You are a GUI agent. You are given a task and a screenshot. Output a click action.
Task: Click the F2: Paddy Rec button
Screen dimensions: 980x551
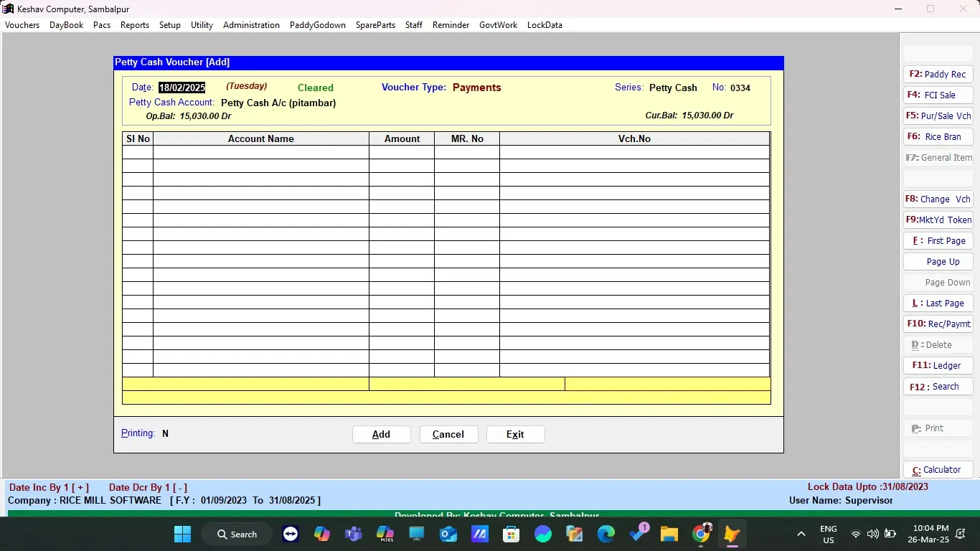[938, 75]
